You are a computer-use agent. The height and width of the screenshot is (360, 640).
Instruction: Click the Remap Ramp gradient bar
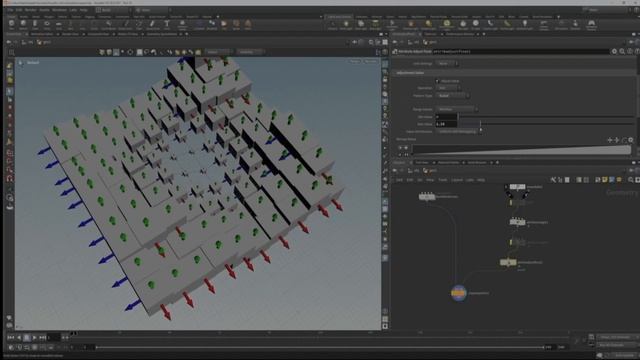521,150
